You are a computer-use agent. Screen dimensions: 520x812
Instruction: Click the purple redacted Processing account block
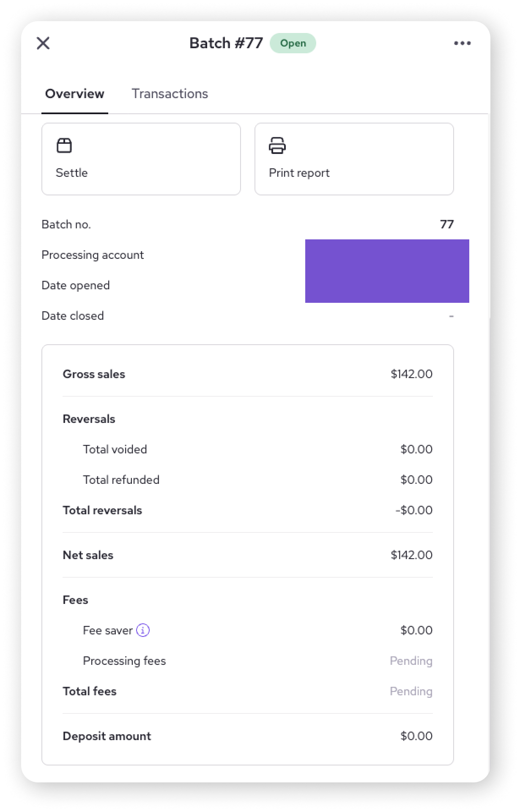[x=387, y=271]
